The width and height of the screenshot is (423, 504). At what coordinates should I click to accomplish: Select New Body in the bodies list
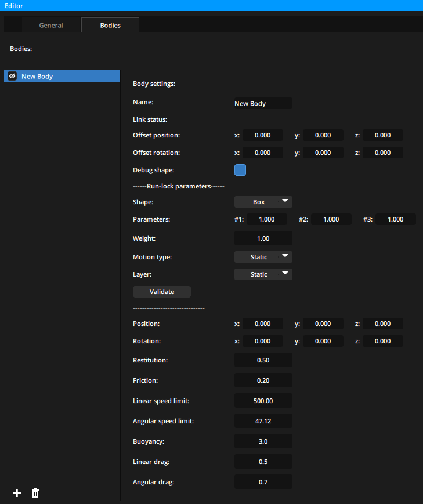pos(64,76)
